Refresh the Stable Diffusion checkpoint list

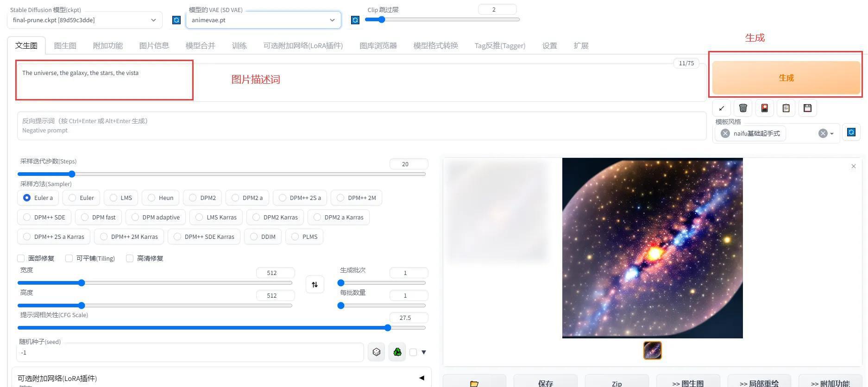pos(176,20)
